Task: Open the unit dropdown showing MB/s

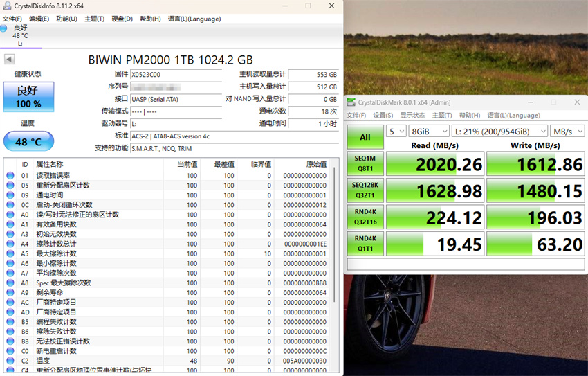Action: click(x=567, y=132)
